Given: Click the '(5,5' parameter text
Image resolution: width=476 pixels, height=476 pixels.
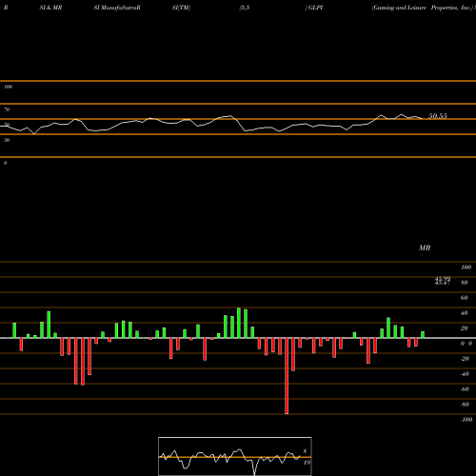Looking at the screenshot, I should pyautogui.click(x=245, y=8).
